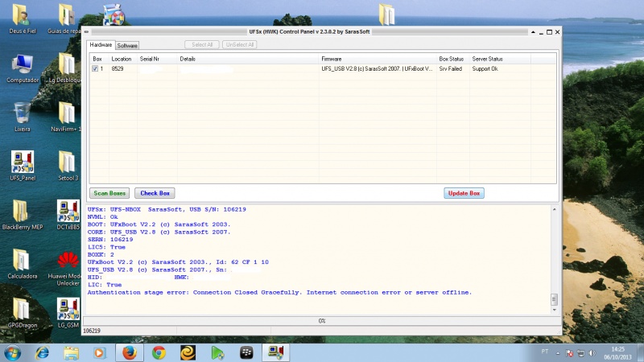The width and height of the screenshot is (644, 362).
Task: Open the Deus é Fiel desktop folder
Action: click(x=21, y=19)
